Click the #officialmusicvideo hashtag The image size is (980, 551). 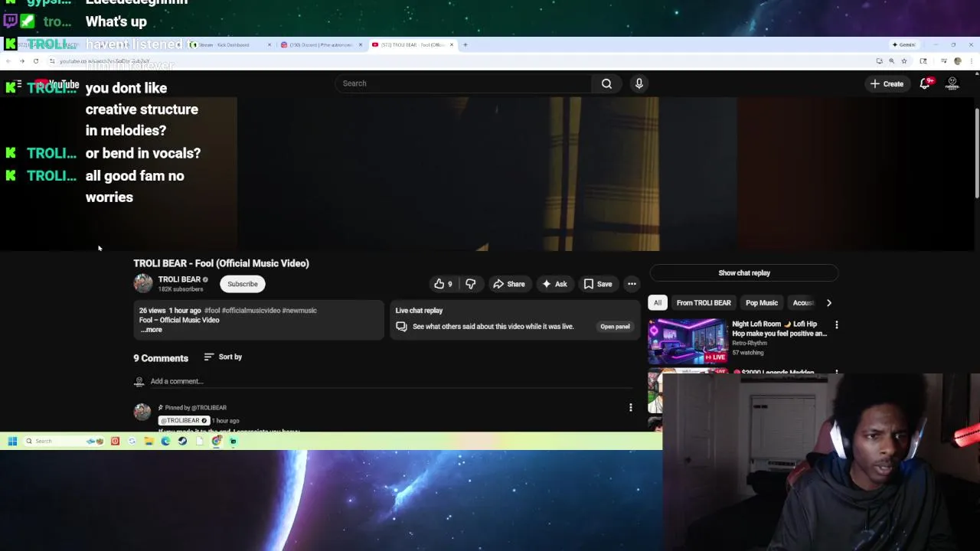pyautogui.click(x=250, y=311)
